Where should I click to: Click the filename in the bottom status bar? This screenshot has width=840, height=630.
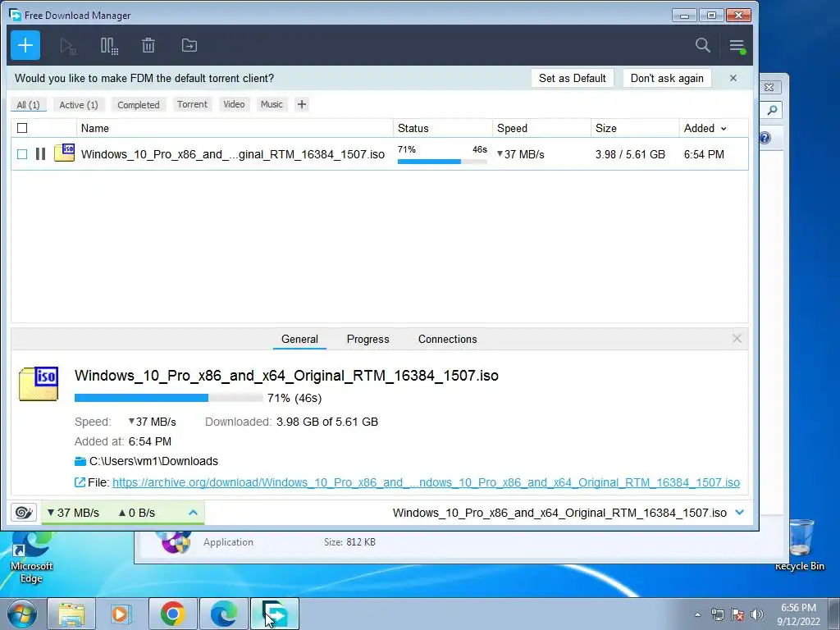point(559,513)
